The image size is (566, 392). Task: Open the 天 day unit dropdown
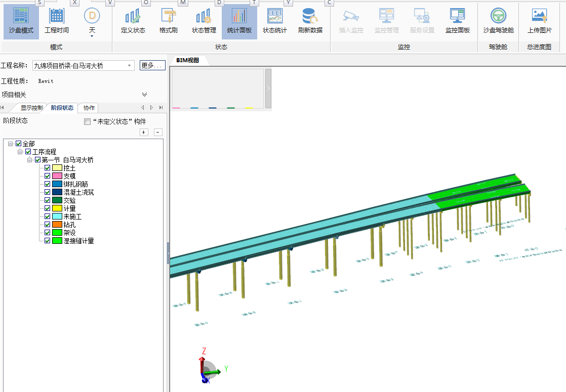[92, 22]
